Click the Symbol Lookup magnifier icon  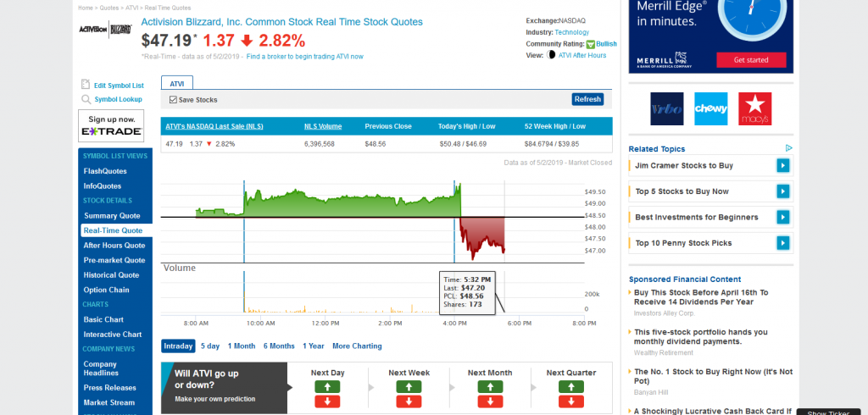point(86,100)
